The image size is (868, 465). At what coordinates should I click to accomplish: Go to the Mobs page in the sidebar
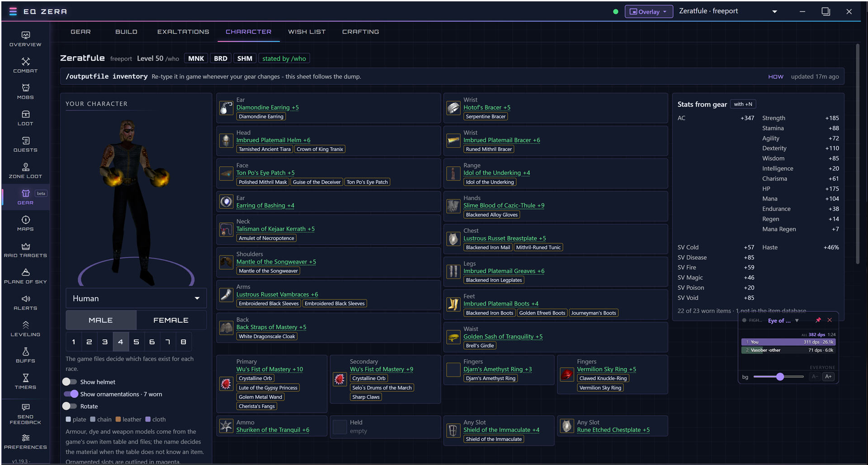click(25, 92)
